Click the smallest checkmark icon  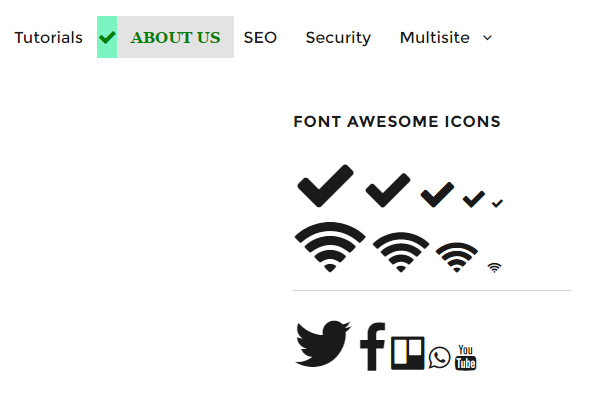(x=497, y=203)
